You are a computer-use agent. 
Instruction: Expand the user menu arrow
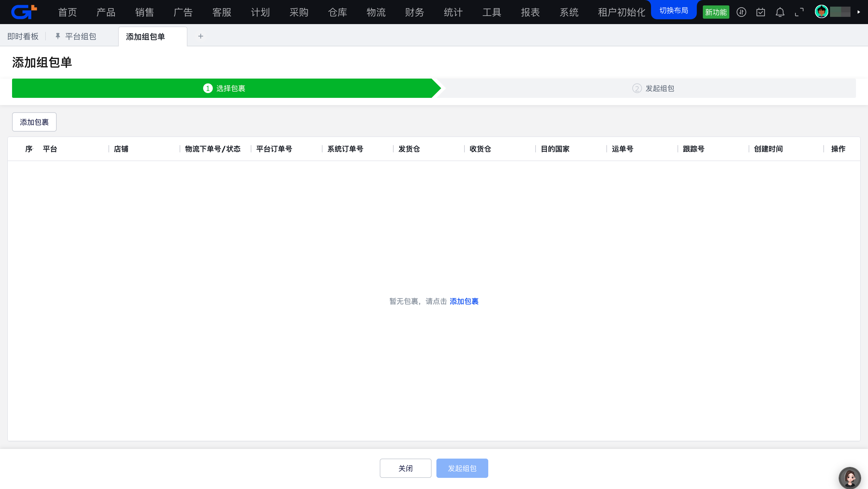(x=859, y=12)
